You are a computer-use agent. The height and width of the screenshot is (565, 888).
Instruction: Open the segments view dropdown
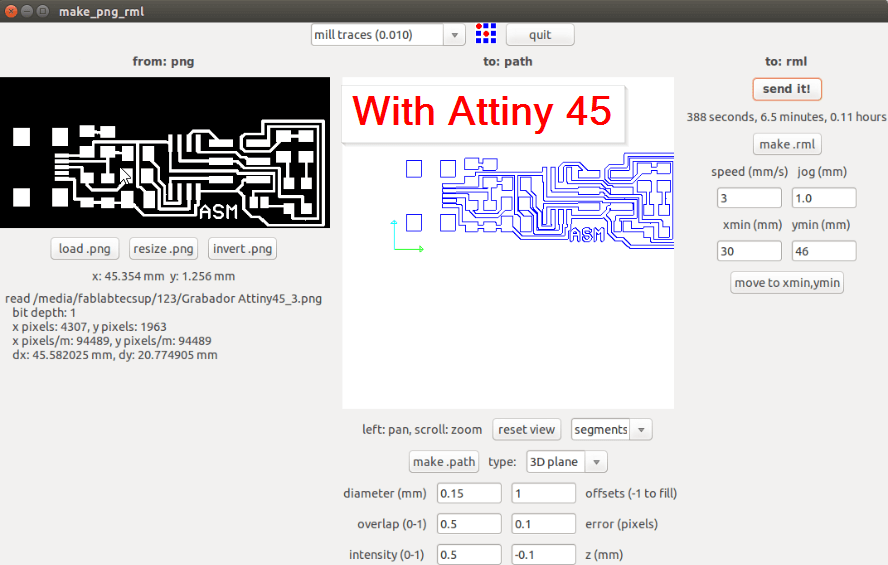(x=641, y=430)
